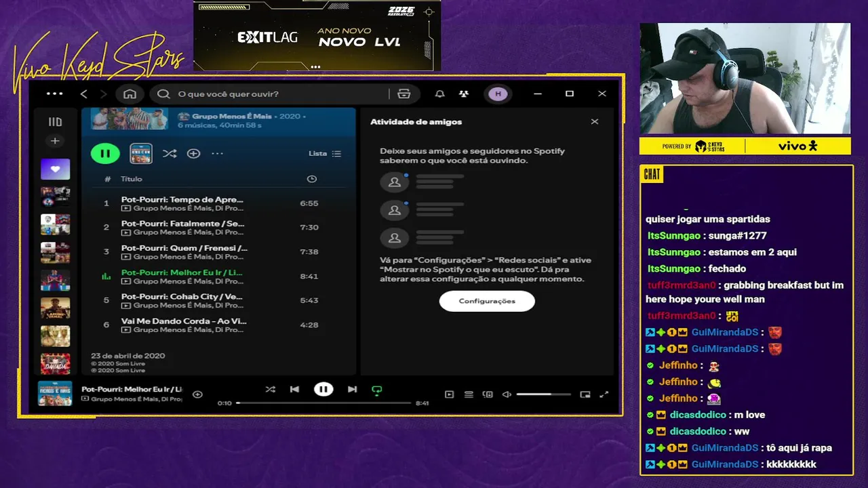Screen dimensions: 868x488
Task: Add current song to Liked Songs
Action: click(x=197, y=394)
